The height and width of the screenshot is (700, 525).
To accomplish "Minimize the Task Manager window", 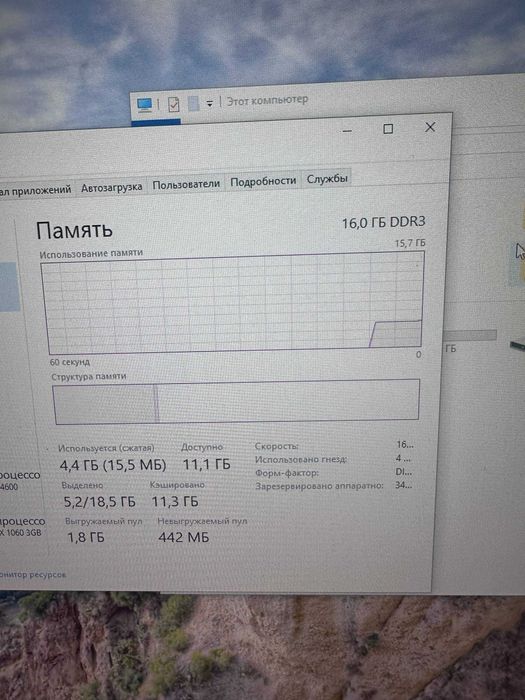I will tap(347, 131).
